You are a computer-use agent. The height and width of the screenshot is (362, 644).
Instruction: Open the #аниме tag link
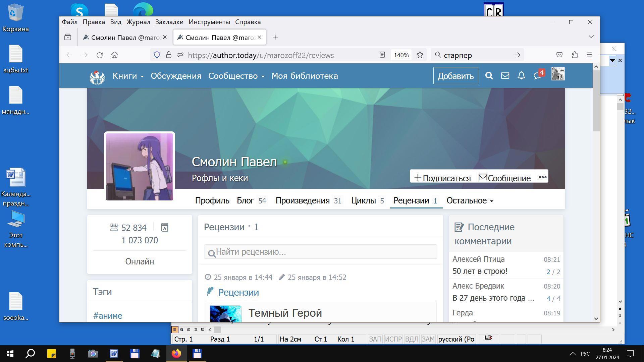108,316
